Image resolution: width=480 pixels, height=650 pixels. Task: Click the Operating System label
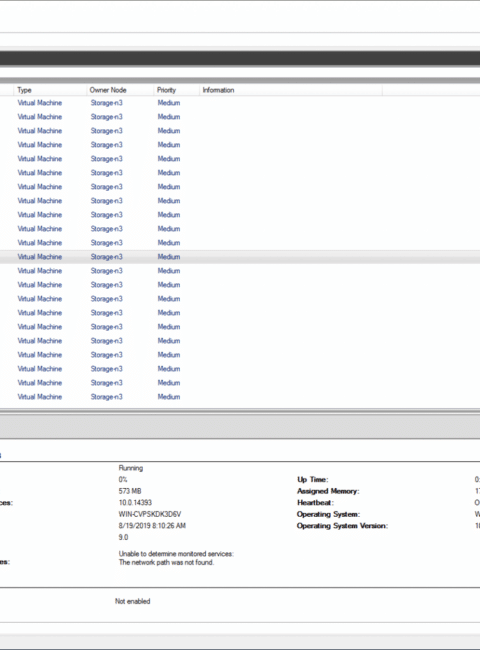click(x=328, y=514)
